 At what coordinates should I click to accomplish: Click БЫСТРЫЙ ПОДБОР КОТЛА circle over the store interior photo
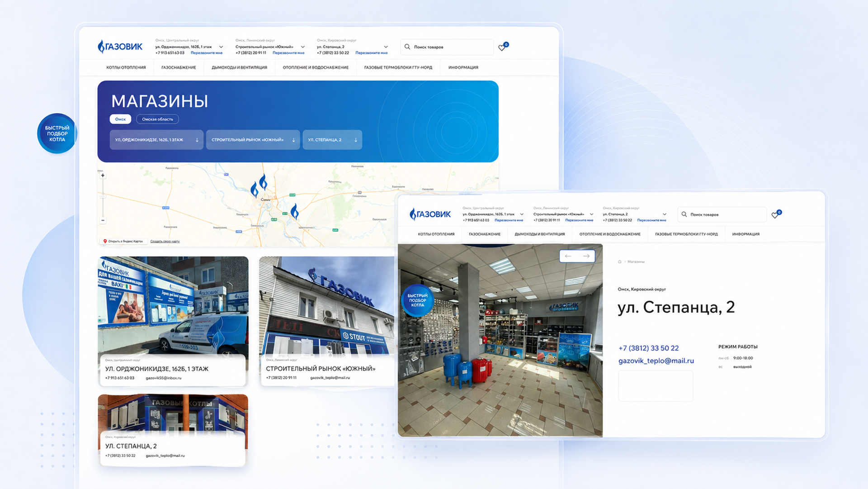click(417, 300)
